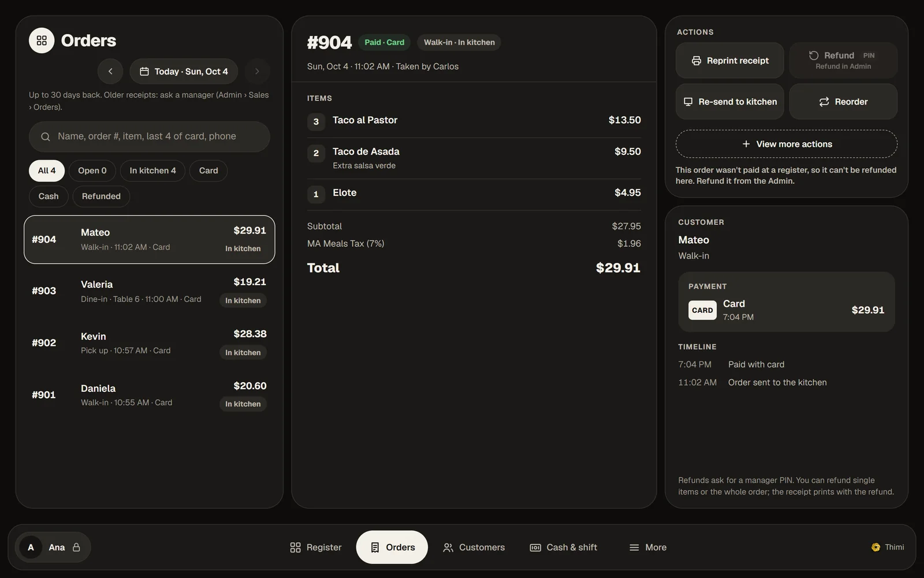Screen dimensions: 924x578
Task: Click Reprint receipt button
Action: (730, 60)
